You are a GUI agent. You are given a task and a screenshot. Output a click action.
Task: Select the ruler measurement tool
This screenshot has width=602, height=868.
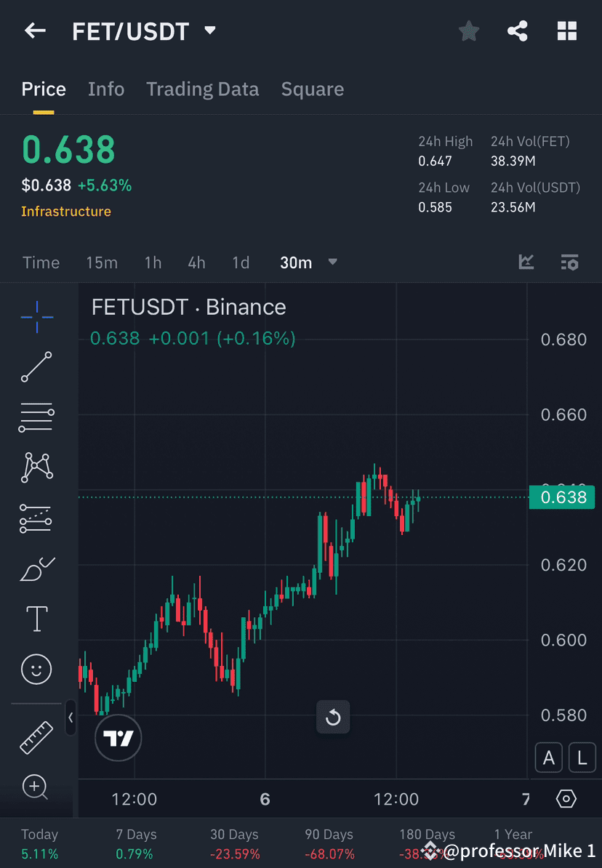36,736
